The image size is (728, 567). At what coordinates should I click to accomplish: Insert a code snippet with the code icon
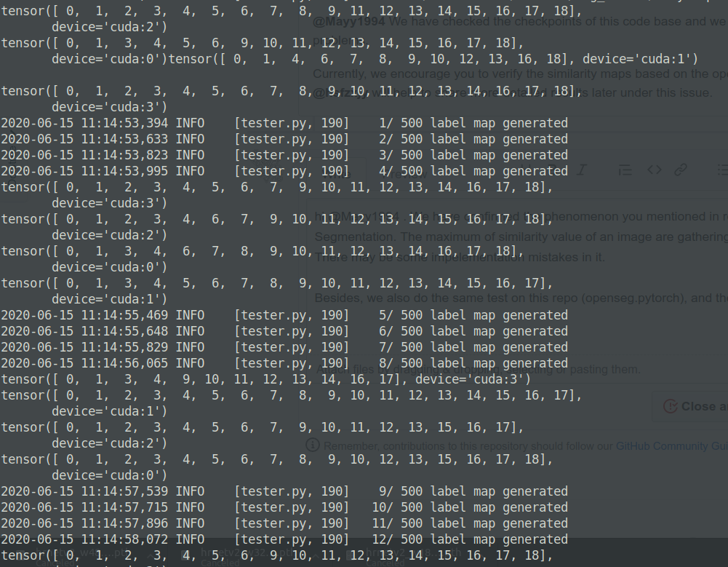[x=654, y=170]
